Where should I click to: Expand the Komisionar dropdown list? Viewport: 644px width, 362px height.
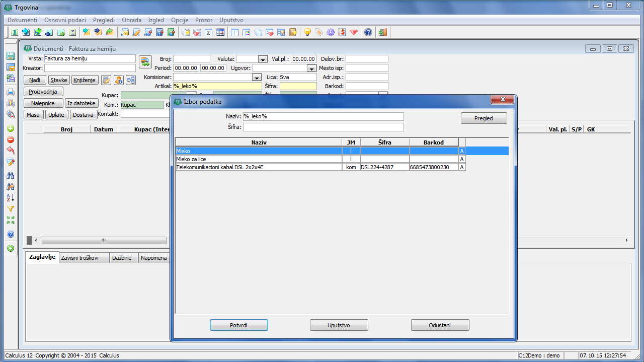click(257, 78)
